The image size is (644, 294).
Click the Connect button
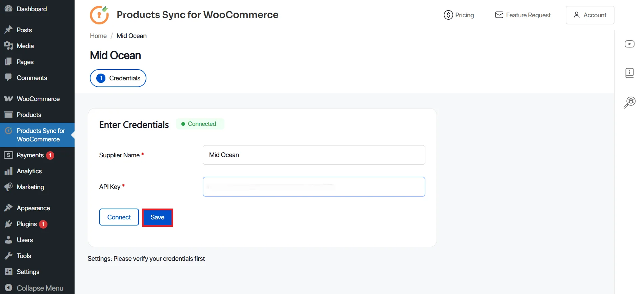coord(119,217)
